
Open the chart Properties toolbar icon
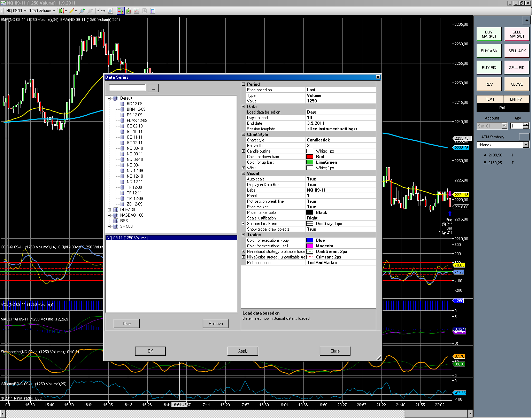click(x=152, y=11)
